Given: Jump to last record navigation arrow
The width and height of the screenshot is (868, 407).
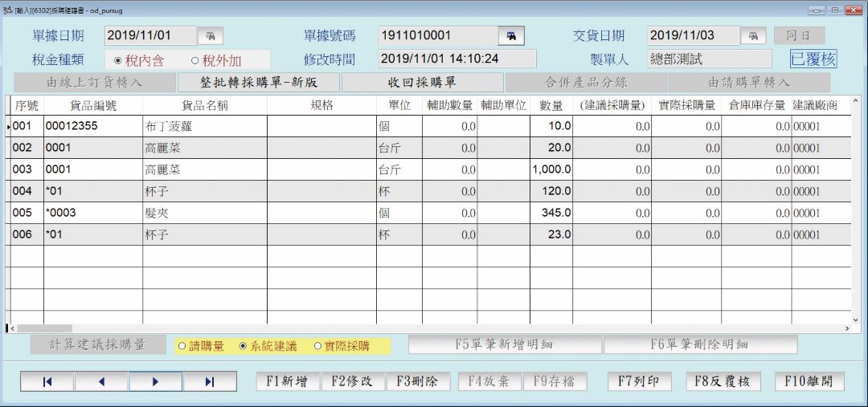Looking at the screenshot, I should click(210, 381).
